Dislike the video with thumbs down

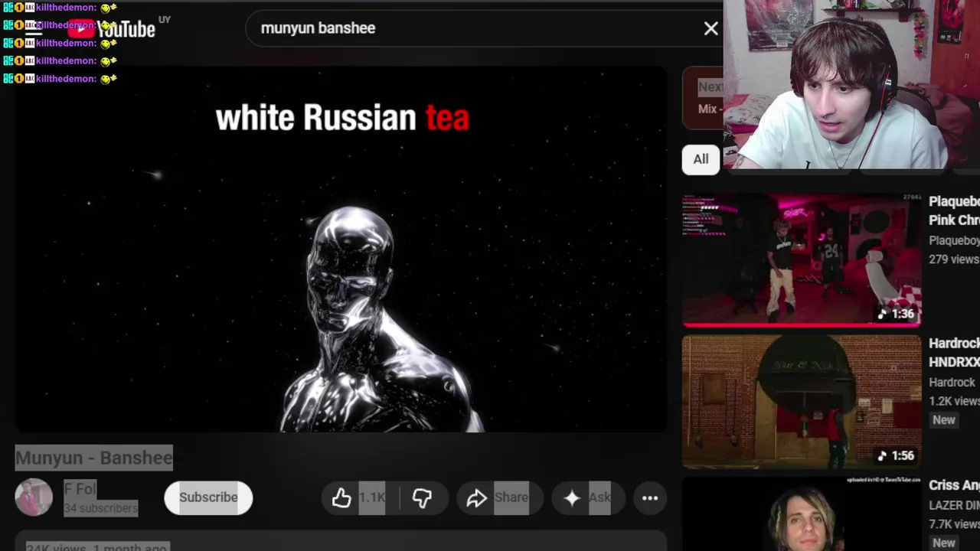coord(422,498)
